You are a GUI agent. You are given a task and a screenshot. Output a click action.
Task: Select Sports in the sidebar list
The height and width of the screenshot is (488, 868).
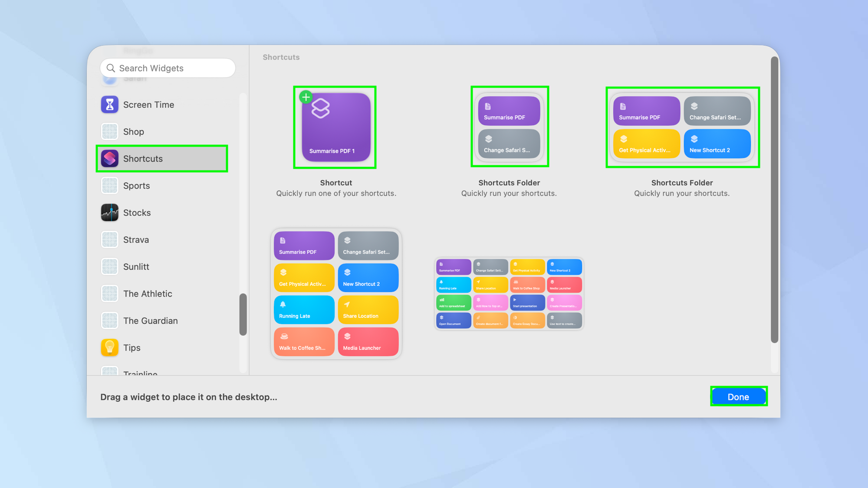[137, 186]
